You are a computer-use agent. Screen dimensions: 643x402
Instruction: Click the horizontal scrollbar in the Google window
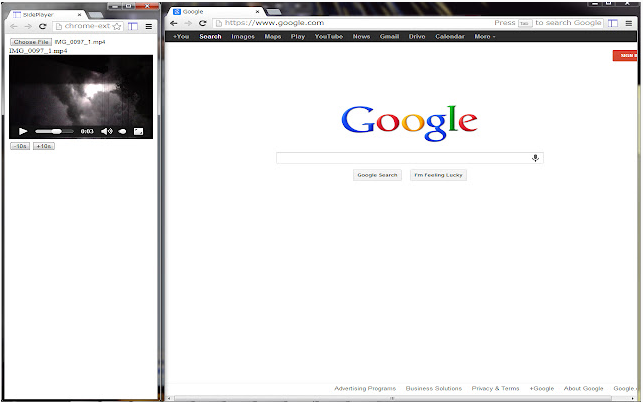[x=392, y=398]
